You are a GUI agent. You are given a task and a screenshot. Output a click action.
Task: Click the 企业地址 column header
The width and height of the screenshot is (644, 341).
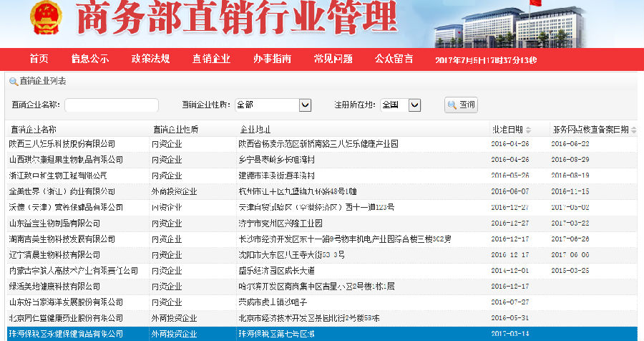click(x=256, y=130)
